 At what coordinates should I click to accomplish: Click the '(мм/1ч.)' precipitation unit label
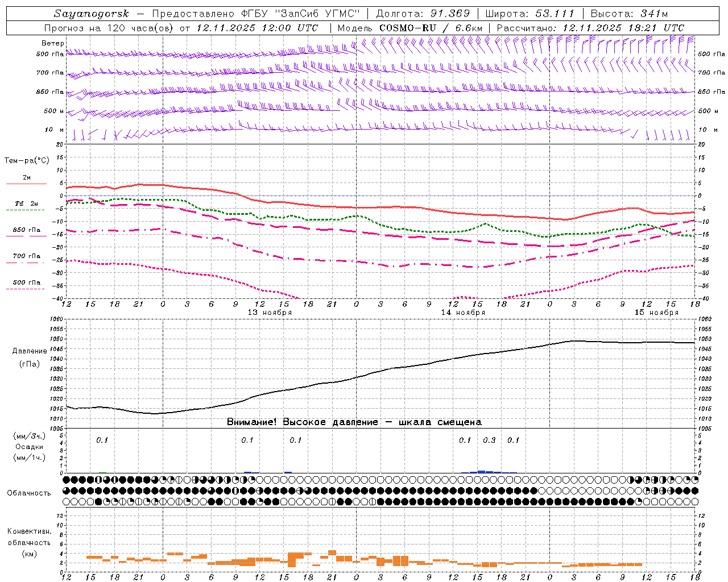tap(30, 458)
